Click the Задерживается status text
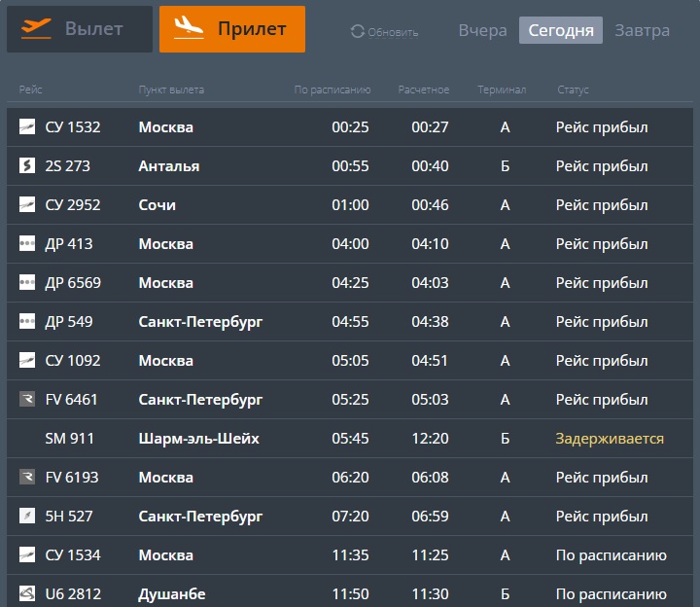The image size is (700, 607). (610, 439)
